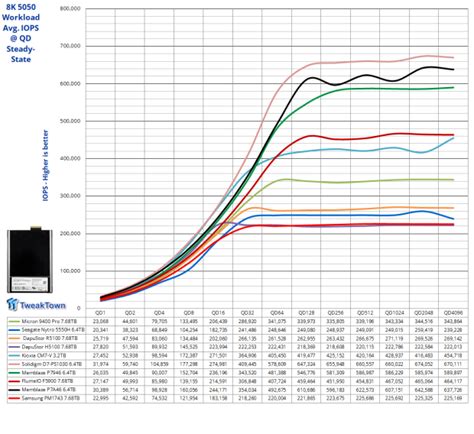Click the Kioxia CM7-V QD4096 value 454,718
The height and width of the screenshot is (434, 474).
[453, 356]
